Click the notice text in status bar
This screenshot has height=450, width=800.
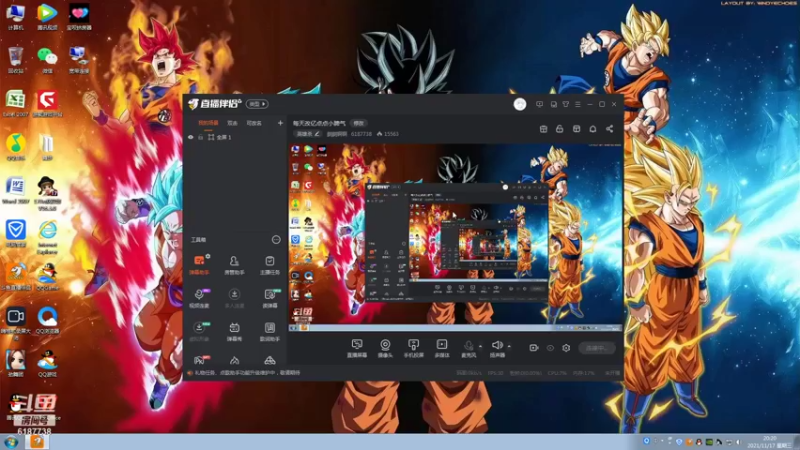point(248,372)
